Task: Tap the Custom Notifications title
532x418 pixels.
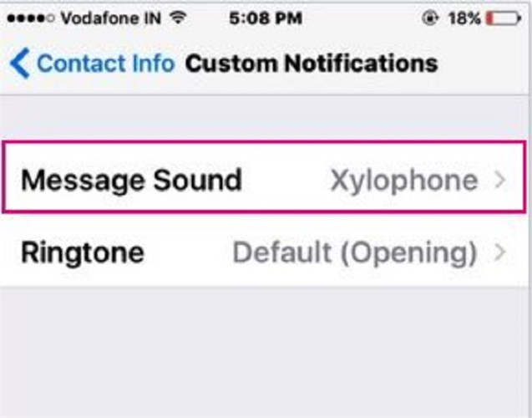Action: [312, 64]
